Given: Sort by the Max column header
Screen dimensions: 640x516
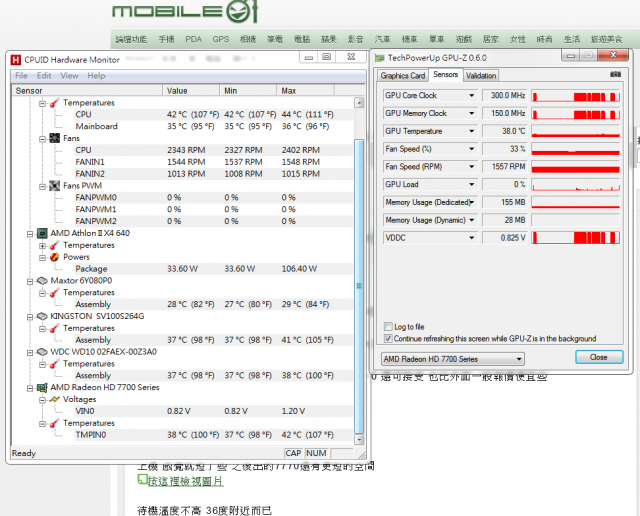Looking at the screenshot, I should pos(306,91).
